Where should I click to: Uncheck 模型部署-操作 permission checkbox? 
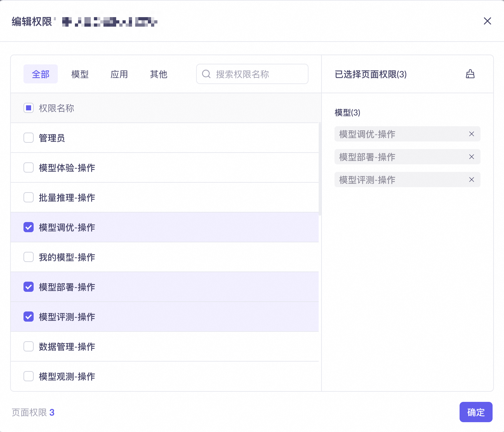tap(29, 287)
